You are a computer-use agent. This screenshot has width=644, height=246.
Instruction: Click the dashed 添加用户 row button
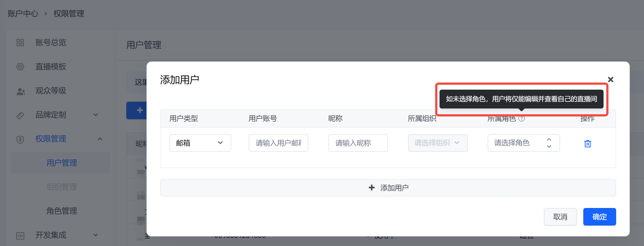[388, 188]
